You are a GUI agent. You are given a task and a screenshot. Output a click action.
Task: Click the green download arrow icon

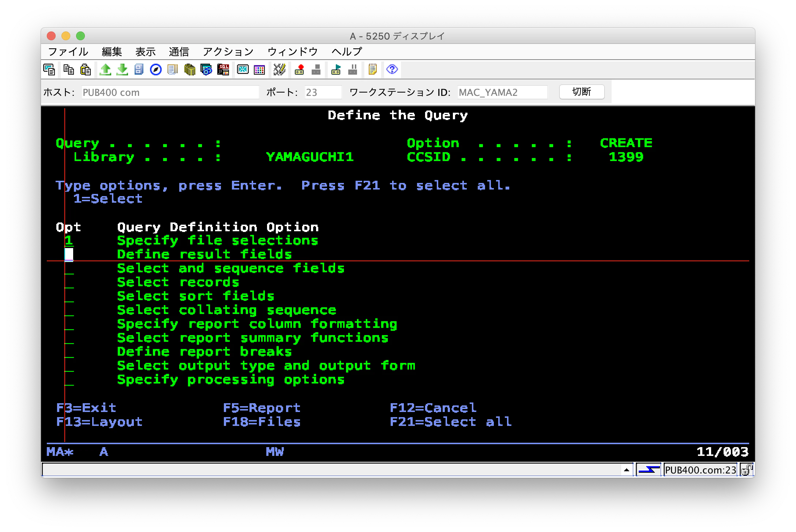(122, 70)
